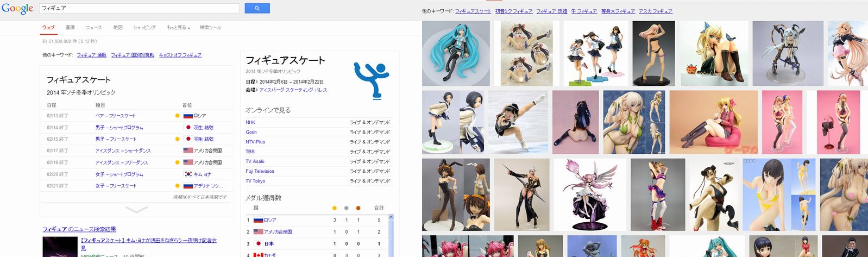Open NTV-Plus online viewing link
This screenshot has height=257, width=868.
[x=255, y=142]
